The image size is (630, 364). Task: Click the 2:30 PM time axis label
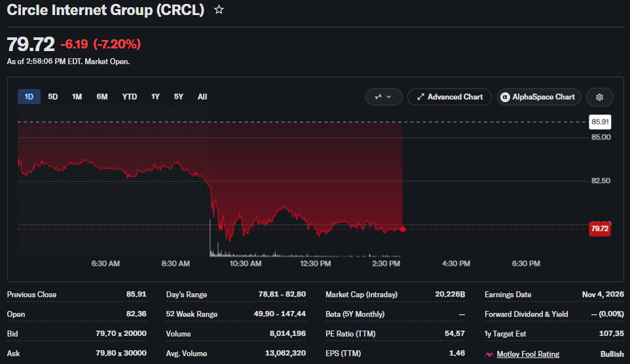click(x=386, y=264)
